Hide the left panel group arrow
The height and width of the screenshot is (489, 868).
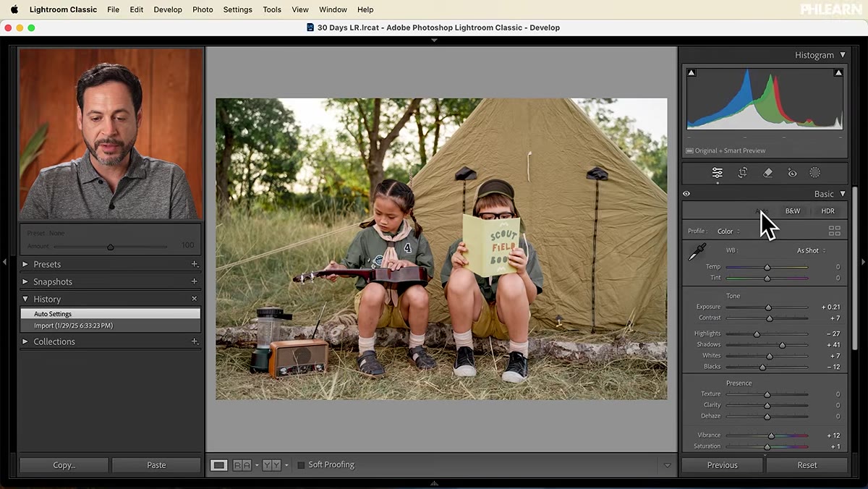coord(4,262)
